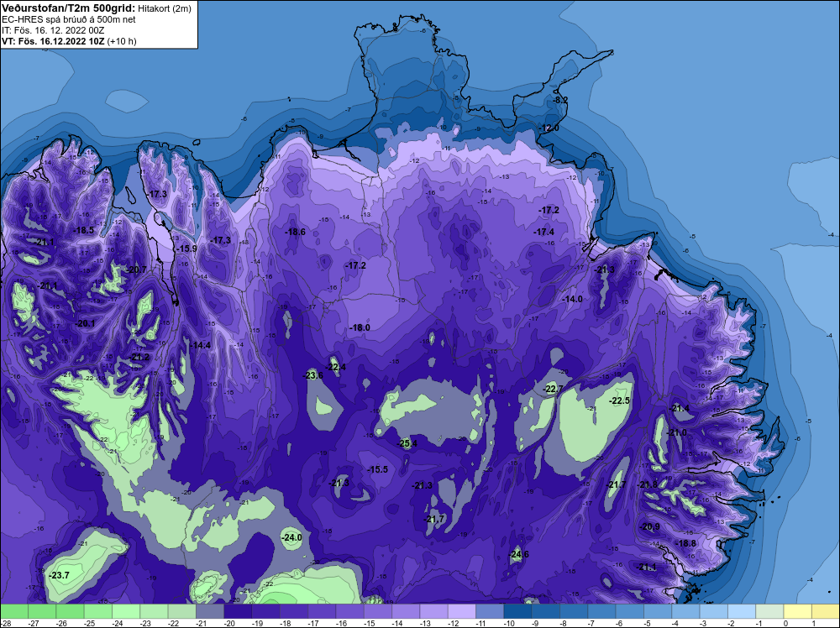Click the -21.4 temperature reading

point(680,408)
